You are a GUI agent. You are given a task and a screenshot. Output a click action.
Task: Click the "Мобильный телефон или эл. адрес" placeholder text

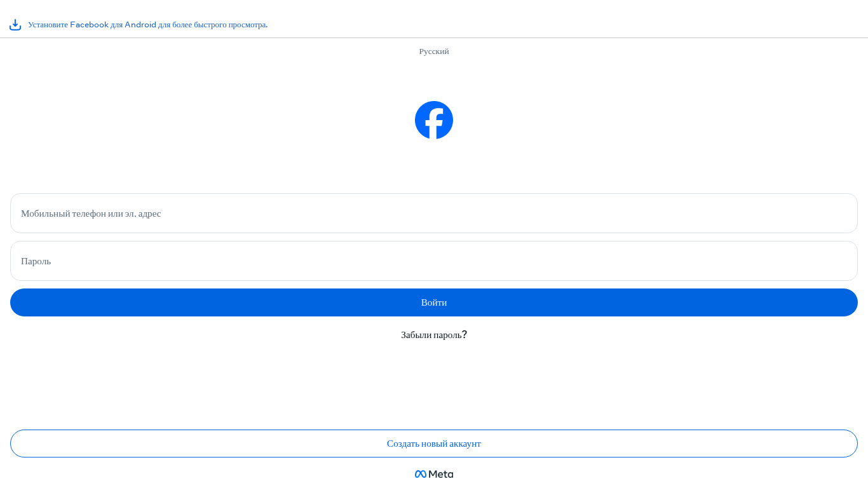(91, 213)
